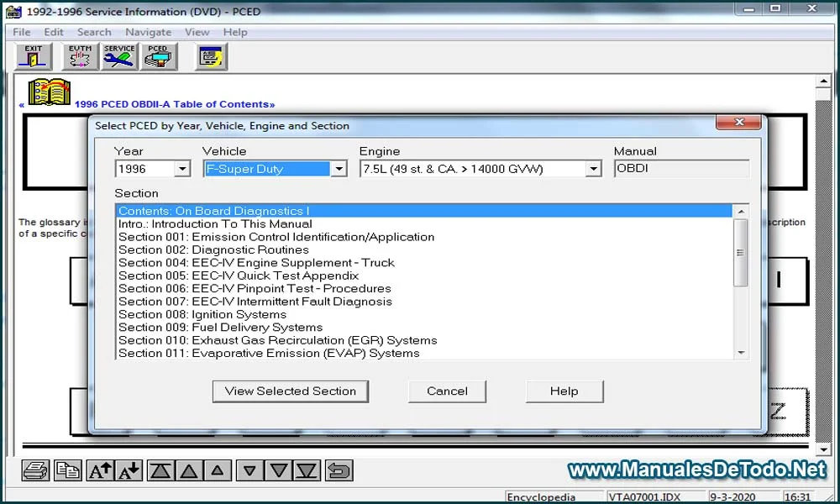Close the Select PCED dialog
Screen dimensions: 840x504
point(738,122)
